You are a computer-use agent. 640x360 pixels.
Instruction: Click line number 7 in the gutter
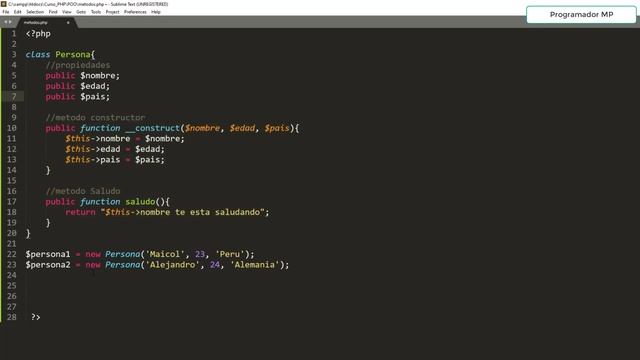tap(14, 97)
